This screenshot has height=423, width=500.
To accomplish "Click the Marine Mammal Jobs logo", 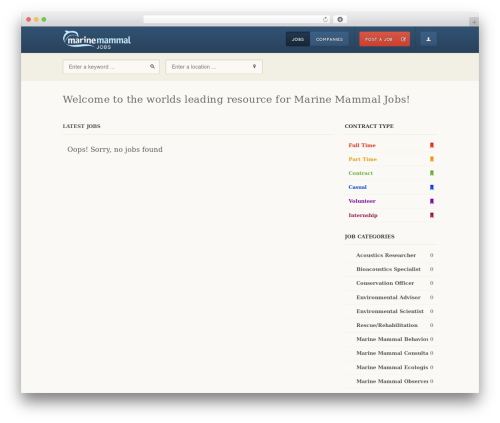I will tap(97, 40).
